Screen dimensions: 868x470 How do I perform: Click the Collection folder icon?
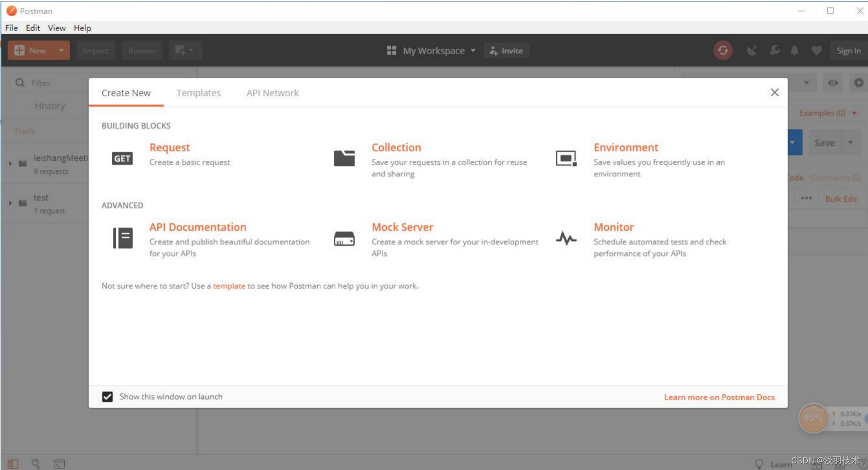[344, 158]
